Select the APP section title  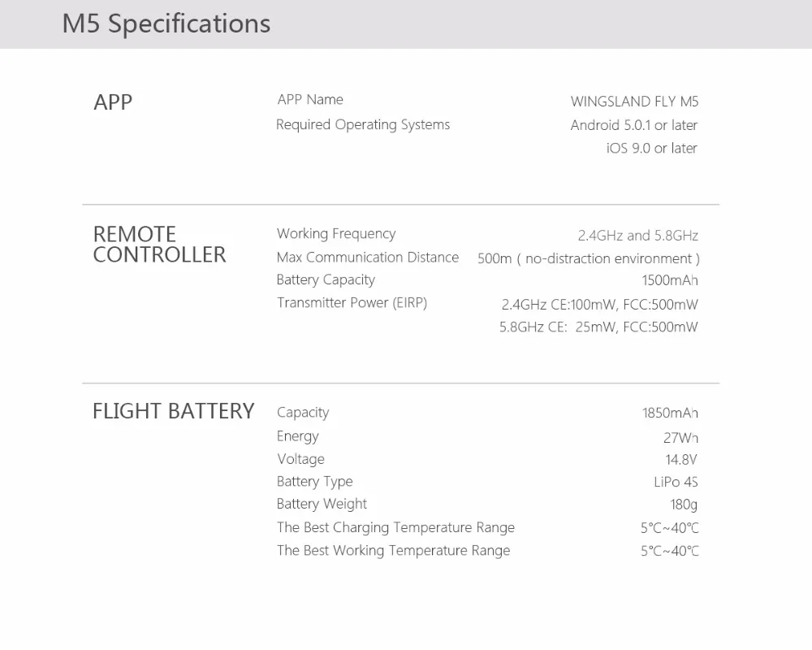[x=113, y=102]
